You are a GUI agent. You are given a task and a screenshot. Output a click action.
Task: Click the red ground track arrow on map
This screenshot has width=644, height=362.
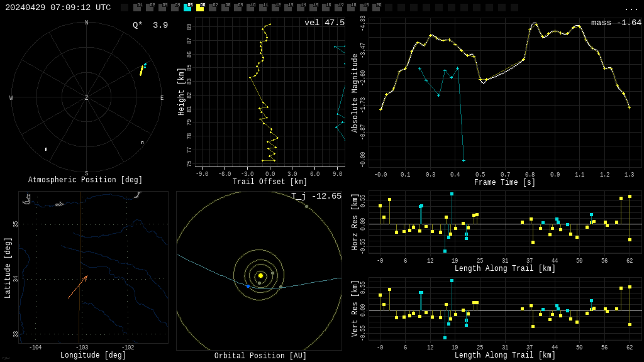77,287
